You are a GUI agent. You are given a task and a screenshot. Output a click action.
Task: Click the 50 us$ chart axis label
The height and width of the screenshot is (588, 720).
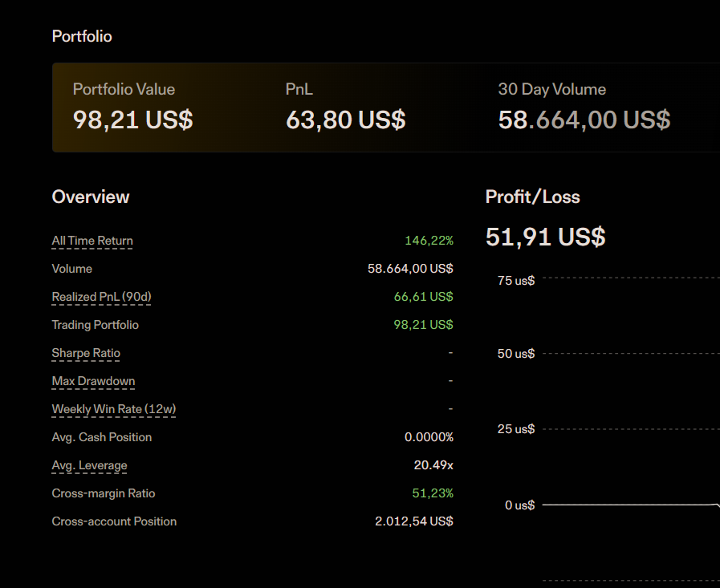516,354
